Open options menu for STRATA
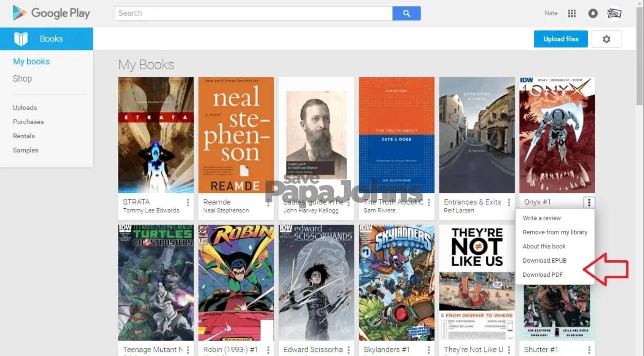The height and width of the screenshot is (356, 644). 188,202
